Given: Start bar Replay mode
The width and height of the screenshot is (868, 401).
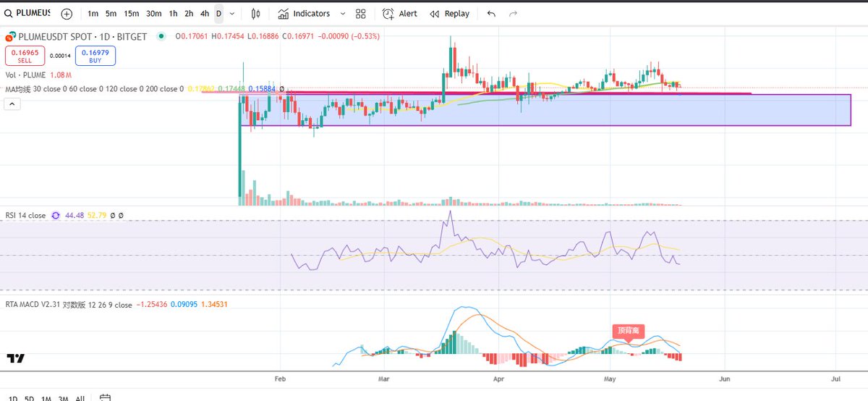Looking at the screenshot, I should [449, 14].
